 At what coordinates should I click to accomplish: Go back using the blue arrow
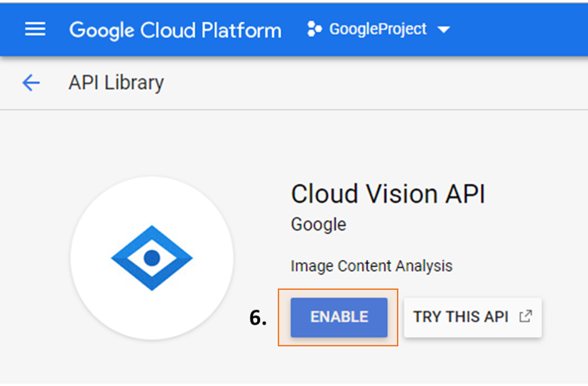(31, 82)
